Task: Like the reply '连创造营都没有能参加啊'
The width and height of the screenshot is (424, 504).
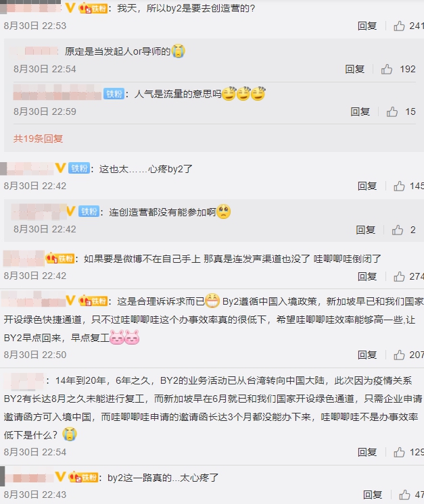Action: pyautogui.click(x=398, y=230)
